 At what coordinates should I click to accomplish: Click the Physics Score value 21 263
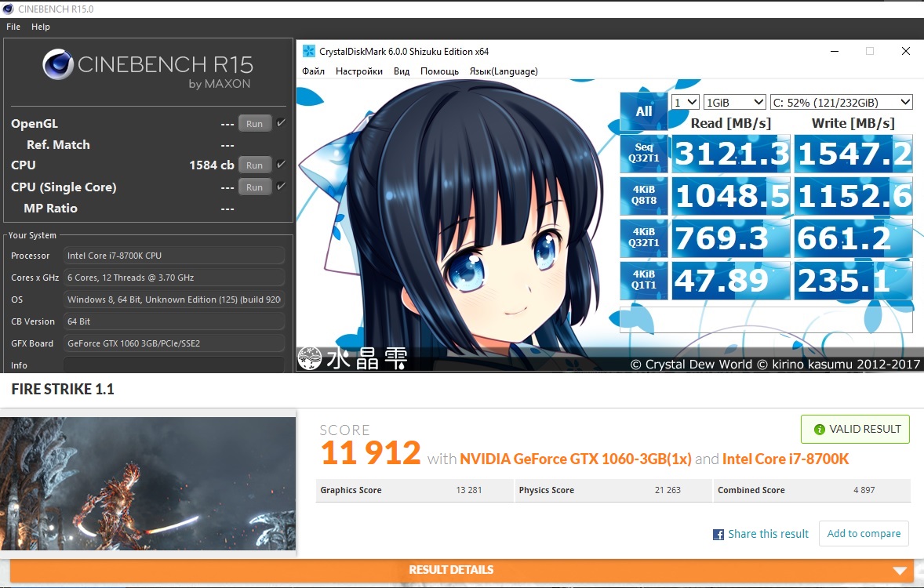[668, 490]
